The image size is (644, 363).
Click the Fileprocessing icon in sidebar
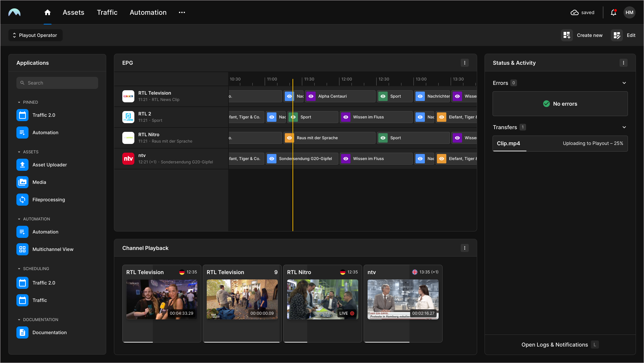[x=22, y=200]
